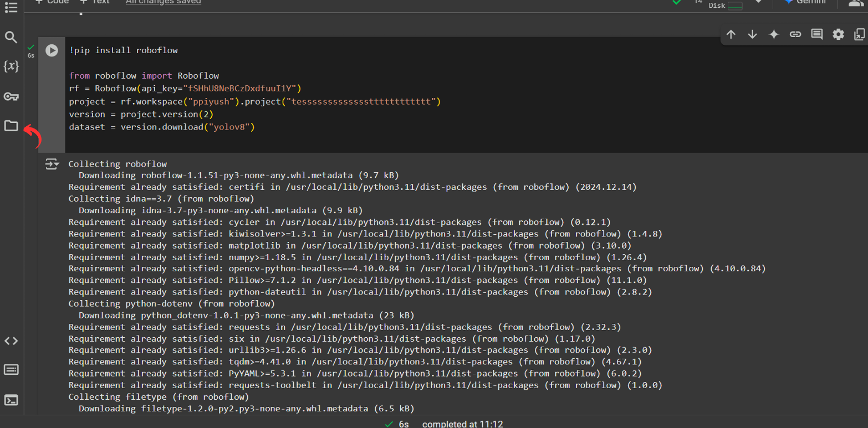The height and width of the screenshot is (428, 868).
Task: Click 'Downloading roboflow-1.1.51' output line
Action: tap(239, 176)
